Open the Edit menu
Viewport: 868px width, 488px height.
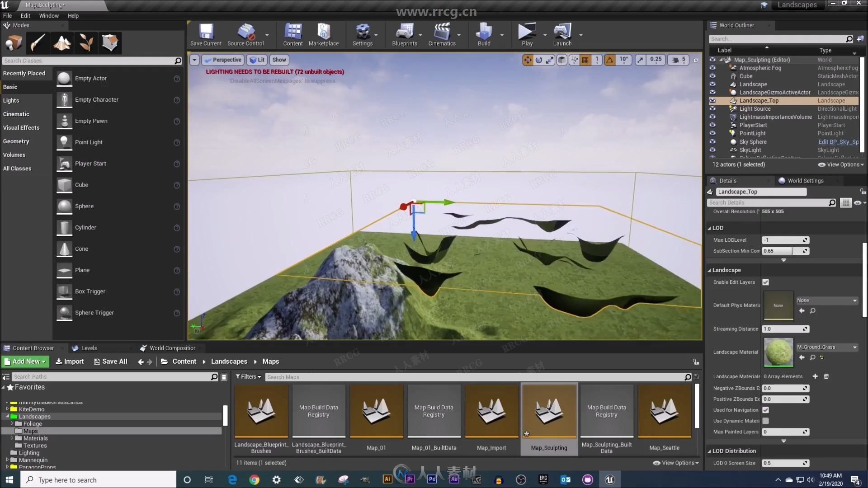coord(25,16)
